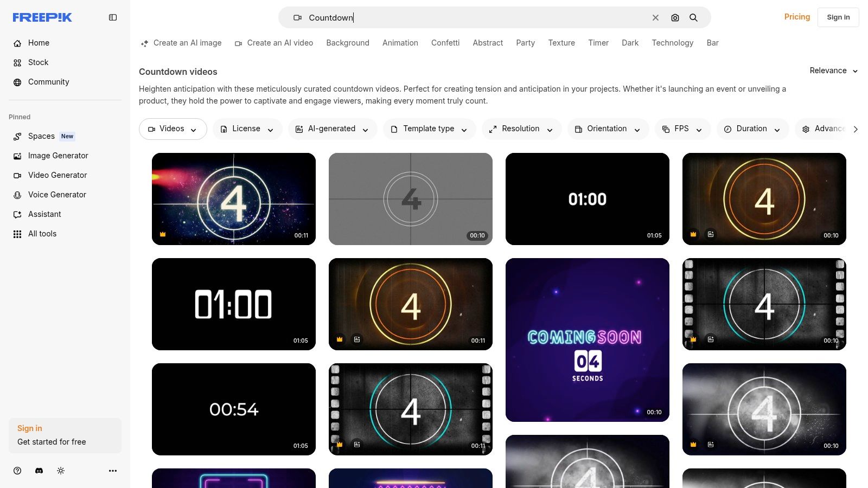Select the Party tag
868x488 pixels.
tap(525, 43)
